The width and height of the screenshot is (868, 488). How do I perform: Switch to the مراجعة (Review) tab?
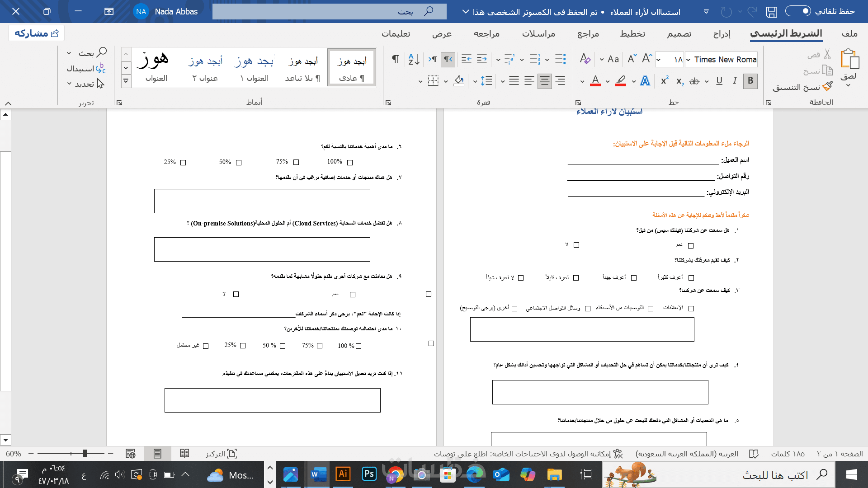pos(486,34)
